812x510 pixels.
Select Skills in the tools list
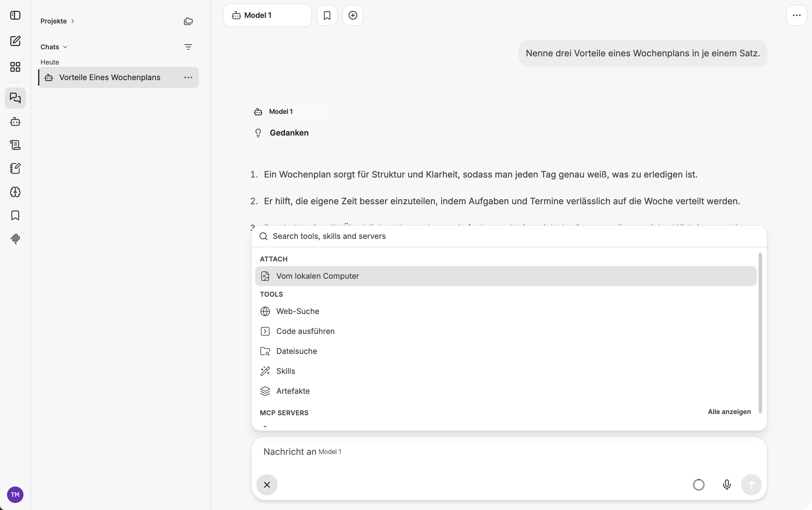point(506,371)
